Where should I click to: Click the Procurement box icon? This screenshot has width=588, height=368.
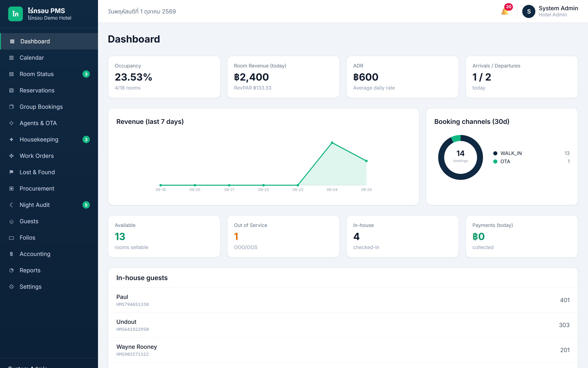[x=11, y=189]
